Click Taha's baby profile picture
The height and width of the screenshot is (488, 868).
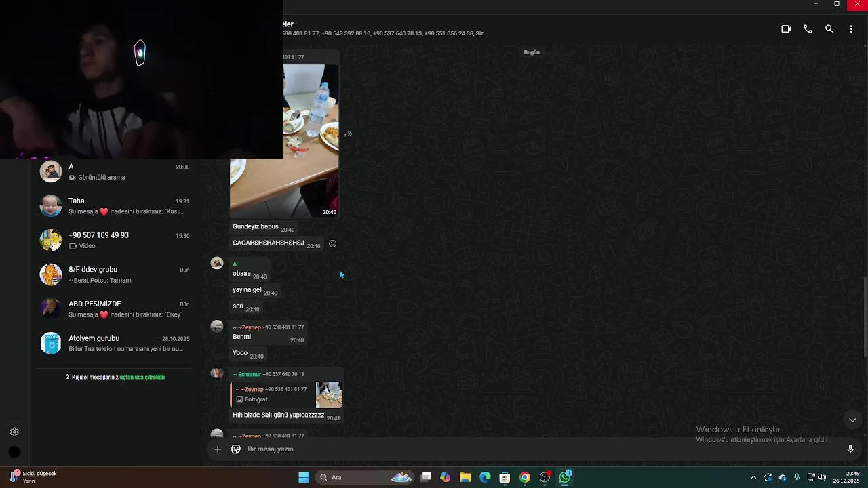[x=51, y=206]
